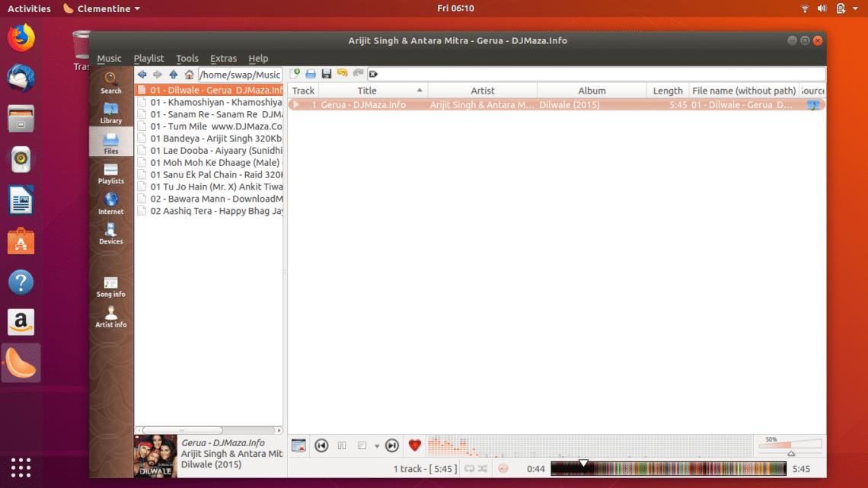Select file 01 Bandeya - Arijit Singh
The height and width of the screenshot is (488, 868).
click(x=209, y=139)
